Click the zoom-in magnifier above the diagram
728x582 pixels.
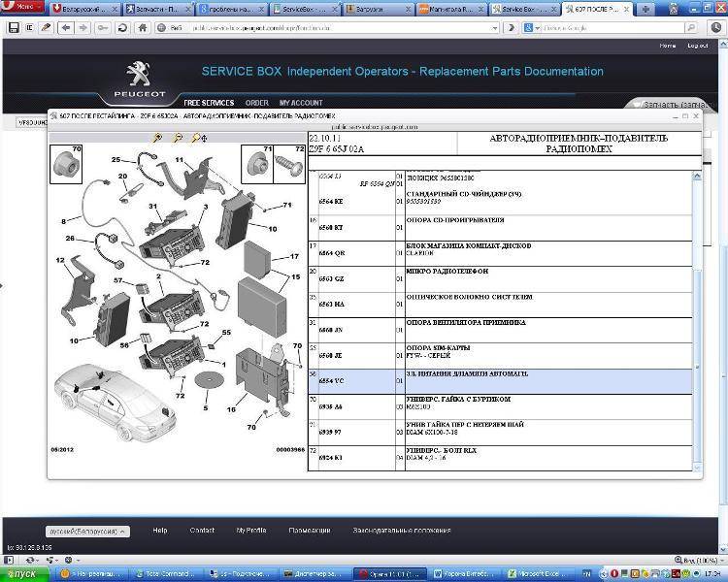pos(157,139)
